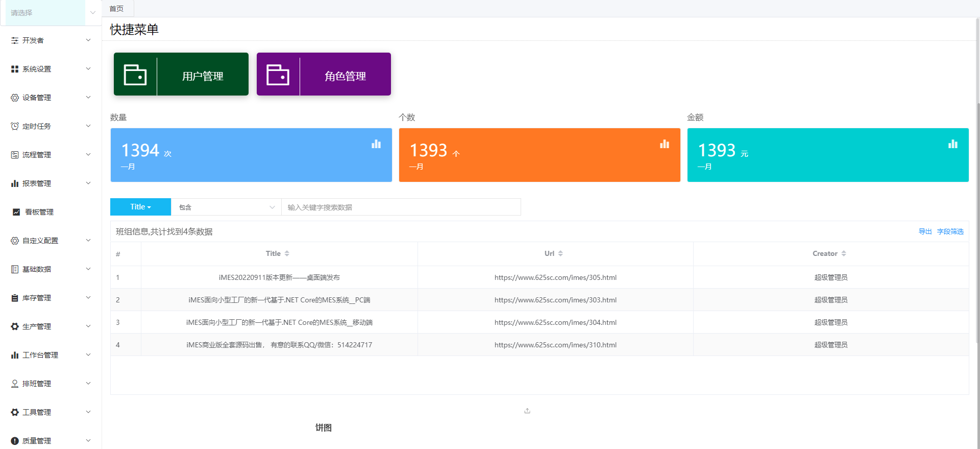Open 工作台管理 menu label
This screenshot has width=980, height=449.
(40, 355)
